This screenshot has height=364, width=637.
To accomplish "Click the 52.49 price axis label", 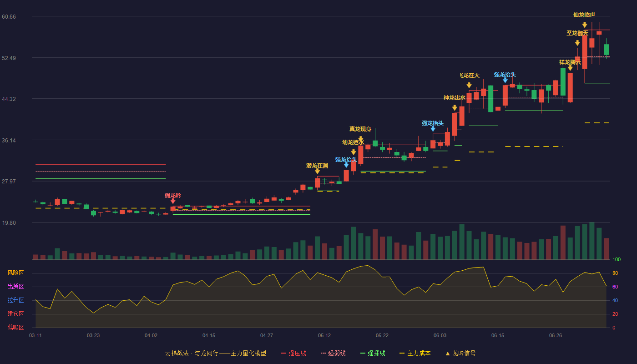I will (x=9, y=58).
